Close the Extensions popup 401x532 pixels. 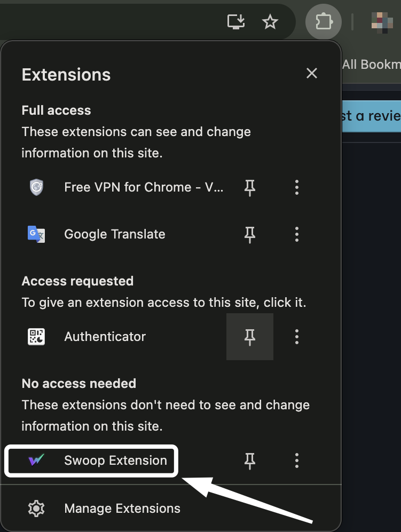pyautogui.click(x=312, y=74)
